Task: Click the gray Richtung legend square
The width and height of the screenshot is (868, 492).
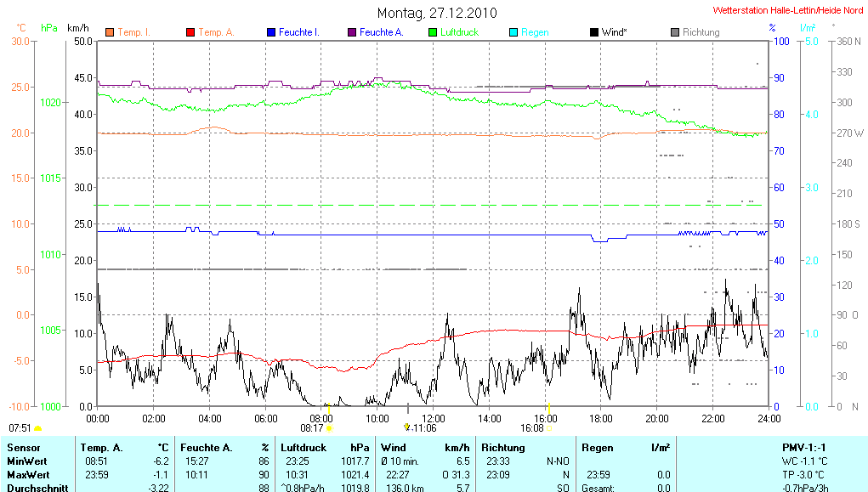Action: pos(675,32)
